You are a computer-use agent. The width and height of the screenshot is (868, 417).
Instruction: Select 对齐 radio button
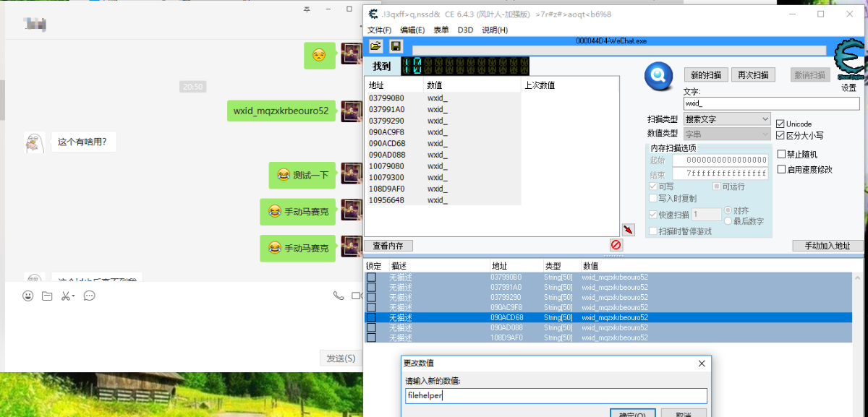pos(728,211)
